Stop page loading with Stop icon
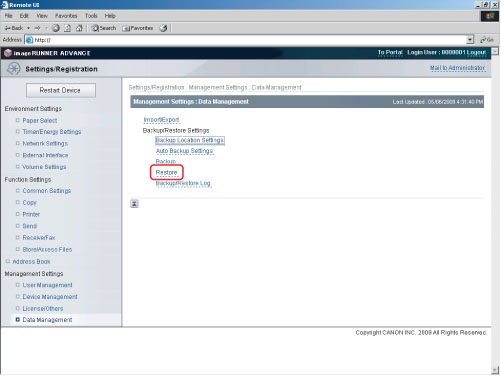This screenshot has height=376, width=501. pos(56,28)
